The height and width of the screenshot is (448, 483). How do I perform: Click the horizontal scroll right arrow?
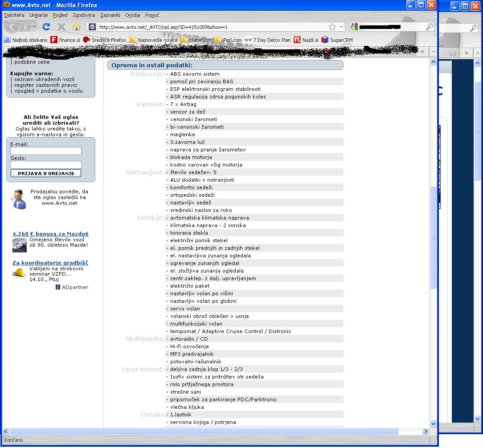click(426, 432)
